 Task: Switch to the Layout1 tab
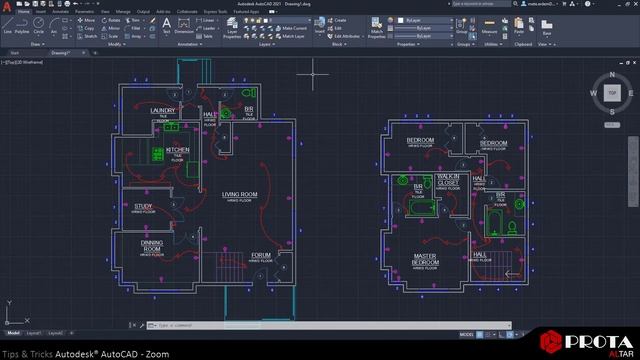[33, 333]
